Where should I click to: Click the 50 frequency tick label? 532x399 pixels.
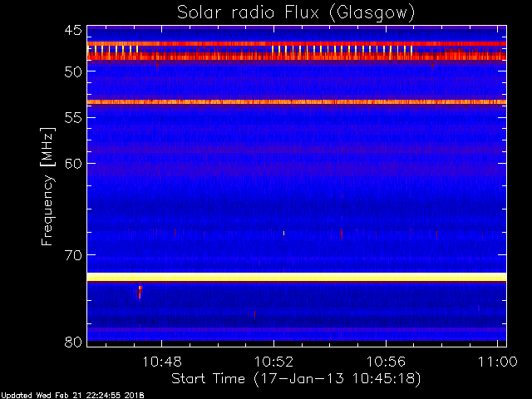coord(73,71)
